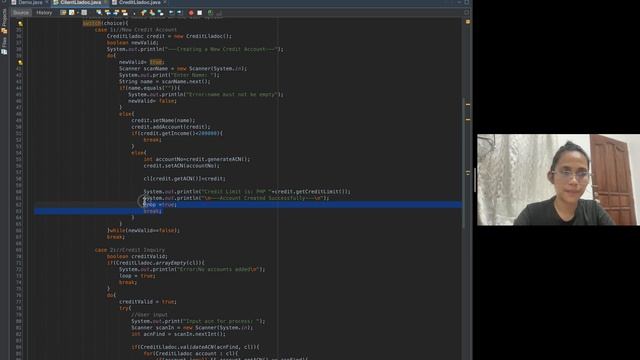Click the Uncomment lines toolbar icon

[219, 13]
